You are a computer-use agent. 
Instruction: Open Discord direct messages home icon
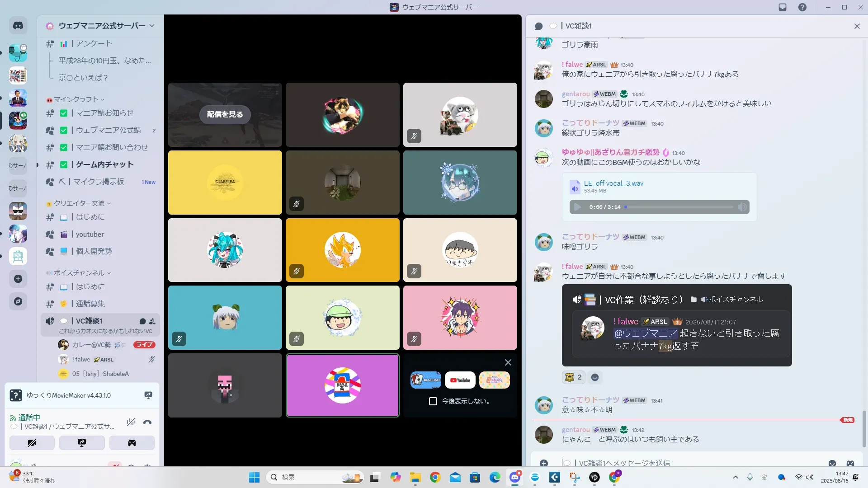(x=18, y=26)
